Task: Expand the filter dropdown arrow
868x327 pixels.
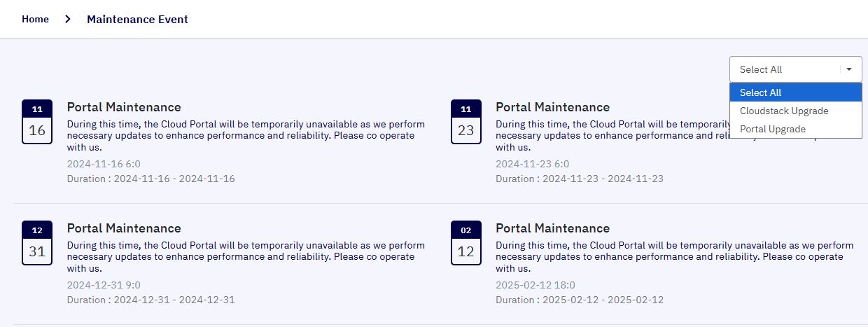Action: pos(849,69)
